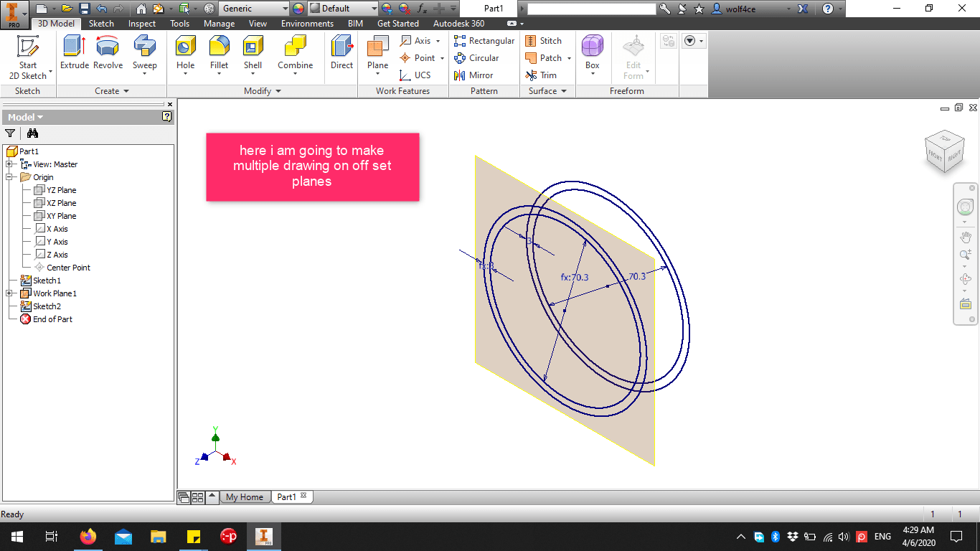This screenshot has width=980, height=551.
Task: Select the Trim surface tool
Action: click(541, 75)
